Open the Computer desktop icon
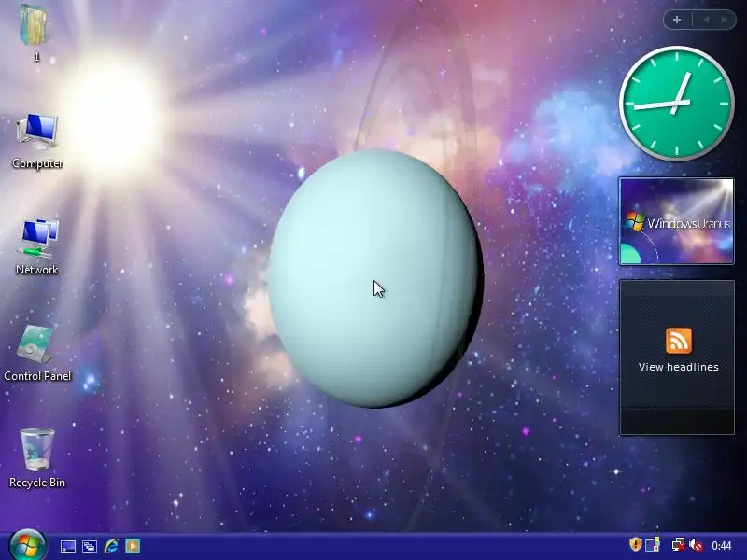 click(x=37, y=140)
